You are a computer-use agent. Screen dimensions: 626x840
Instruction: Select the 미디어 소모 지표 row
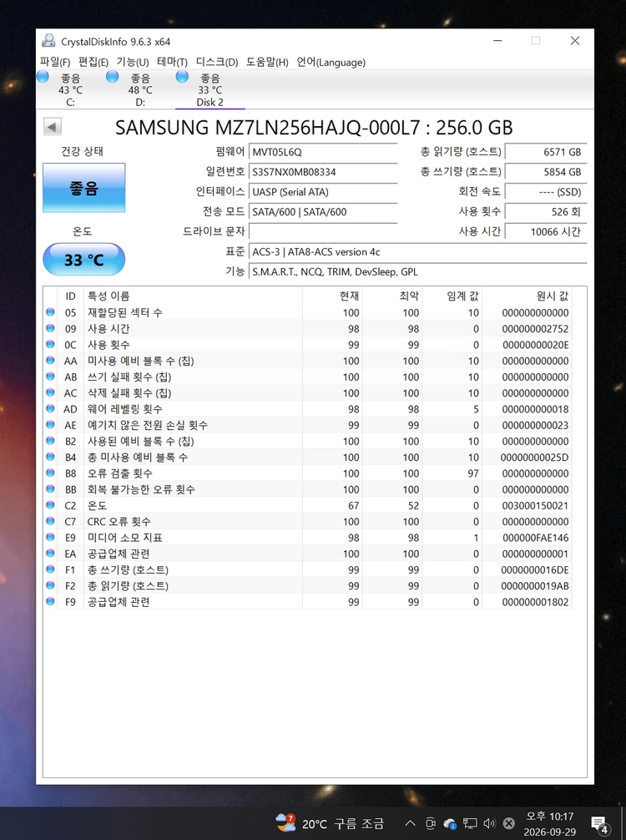307,538
